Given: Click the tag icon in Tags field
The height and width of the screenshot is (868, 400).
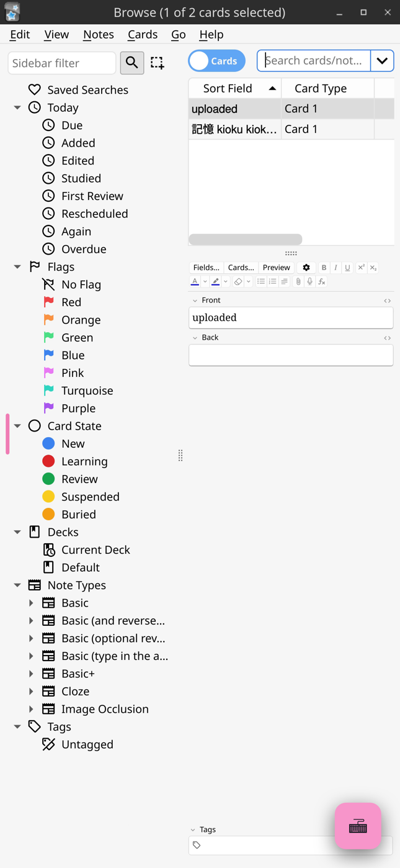Looking at the screenshot, I should point(197,845).
